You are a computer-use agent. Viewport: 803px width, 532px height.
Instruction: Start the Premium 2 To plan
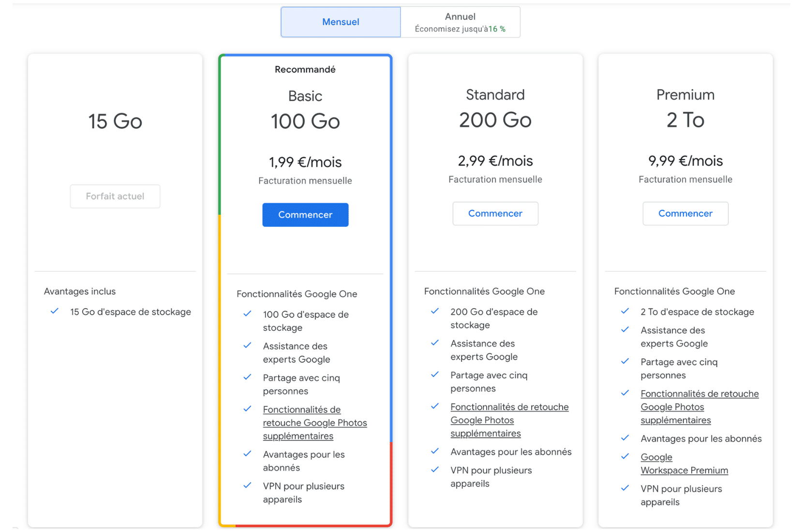[685, 213]
